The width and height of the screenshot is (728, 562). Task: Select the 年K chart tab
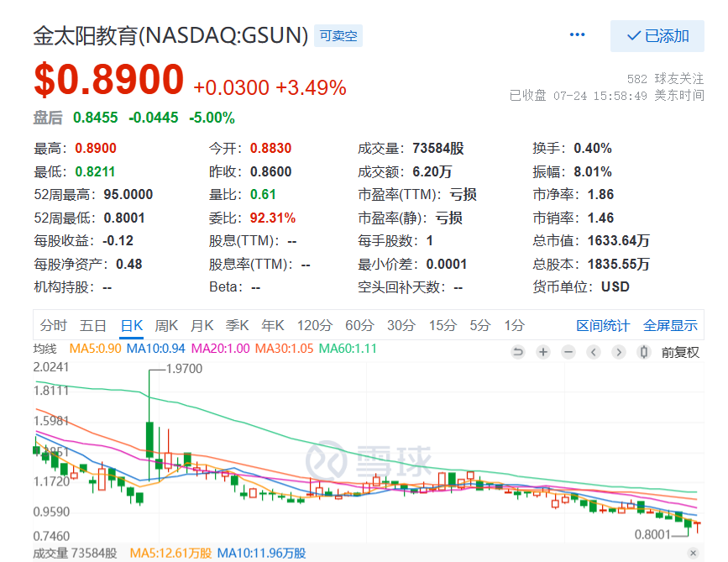point(273,325)
